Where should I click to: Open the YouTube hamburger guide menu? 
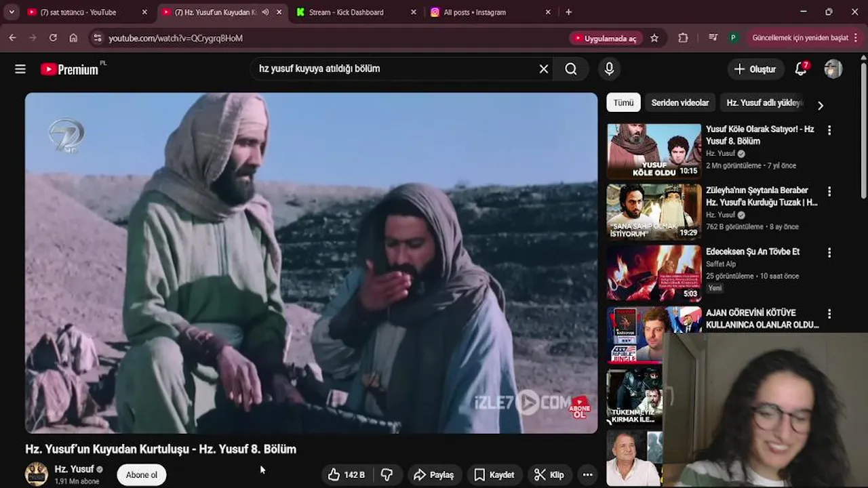point(20,69)
